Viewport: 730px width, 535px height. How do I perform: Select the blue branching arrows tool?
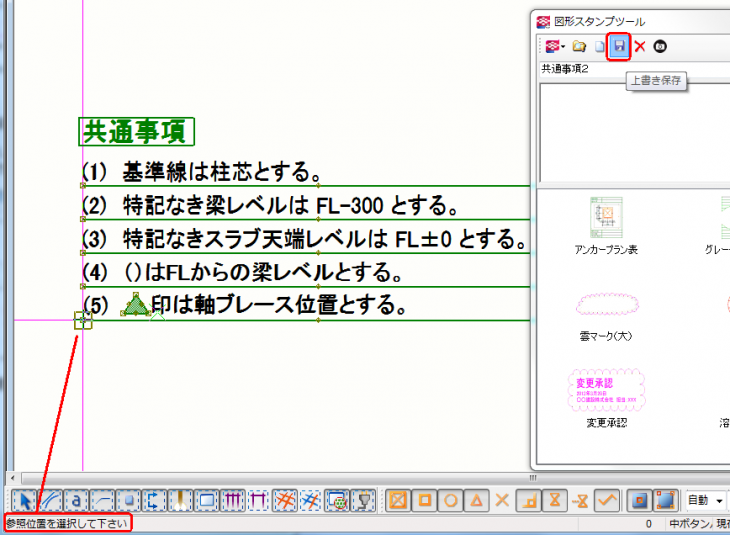pos(154,501)
